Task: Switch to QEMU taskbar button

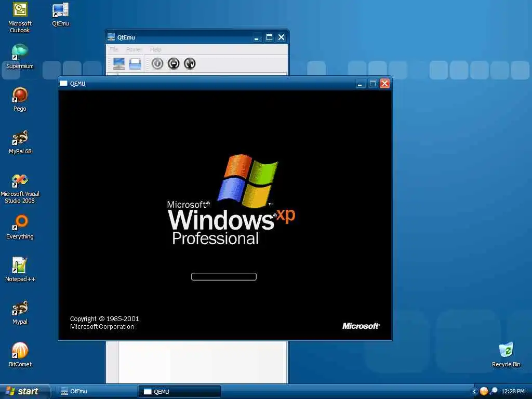Action: [x=179, y=392]
